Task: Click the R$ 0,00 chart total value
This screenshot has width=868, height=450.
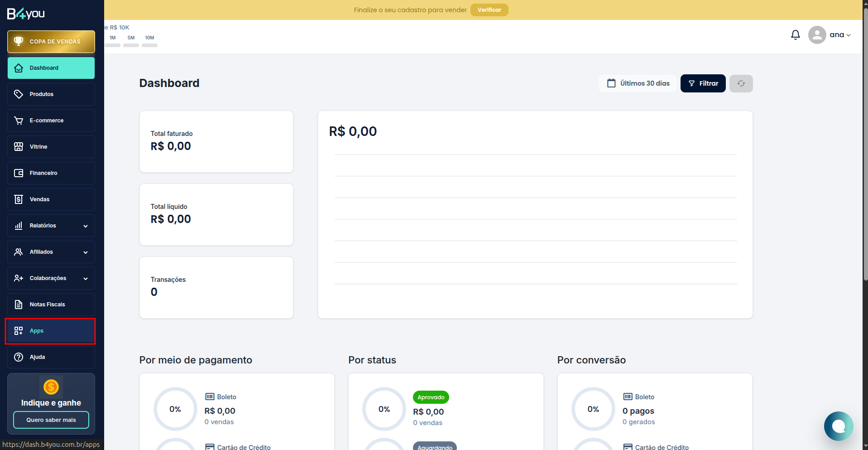Action: coord(353,131)
